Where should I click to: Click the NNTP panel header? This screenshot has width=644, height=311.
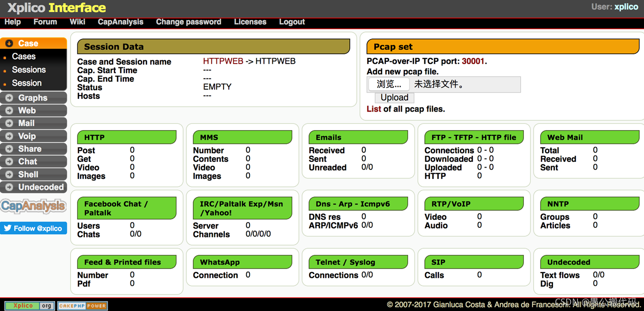(590, 204)
